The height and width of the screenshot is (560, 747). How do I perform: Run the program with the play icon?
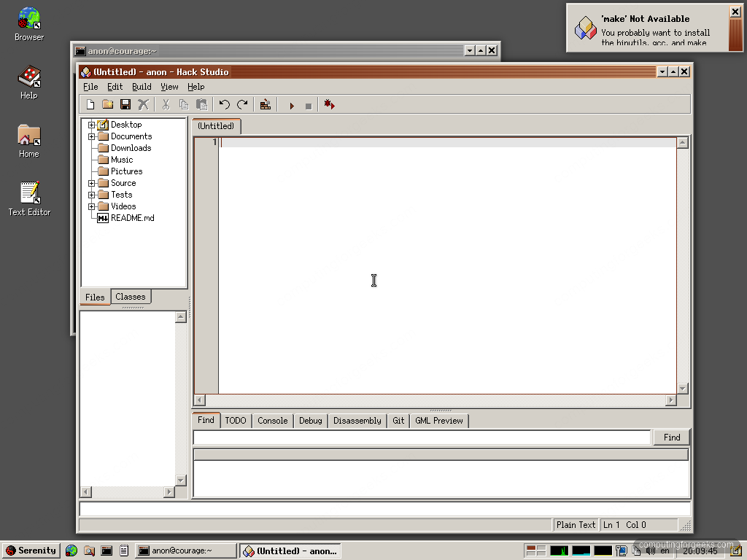(292, 106)
